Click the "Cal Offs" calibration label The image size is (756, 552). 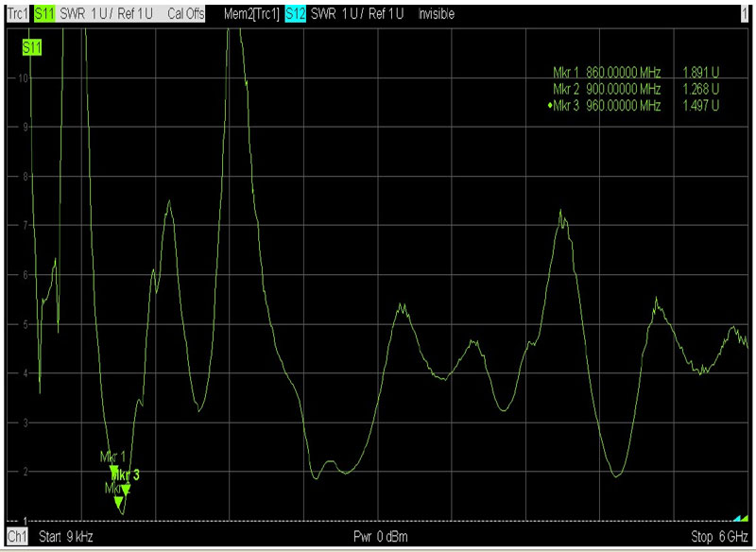tap(185, 14)
